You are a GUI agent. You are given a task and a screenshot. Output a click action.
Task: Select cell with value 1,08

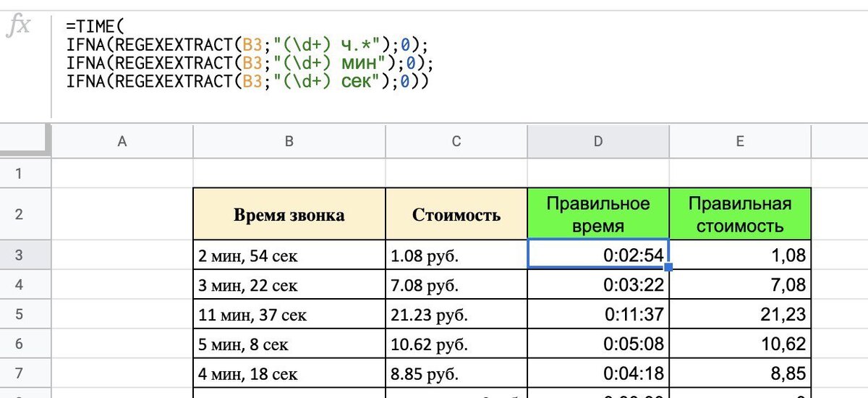tap(740, 255)
